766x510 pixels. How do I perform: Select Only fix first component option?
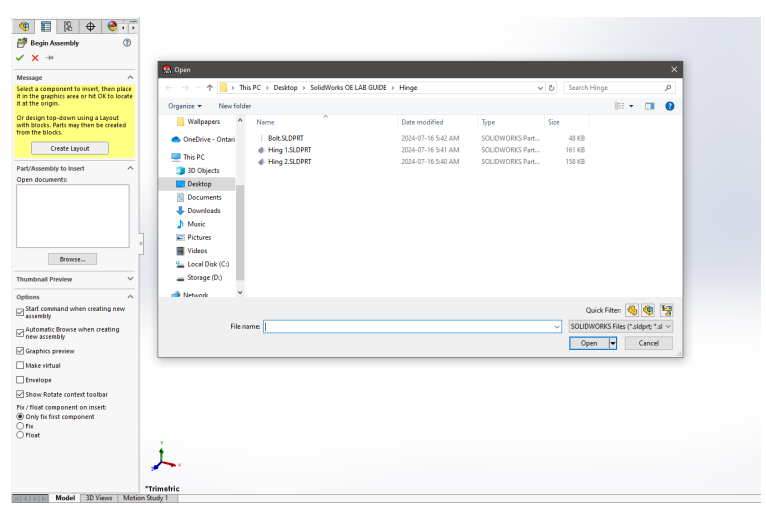pyautogui.click(x=20, y=417)
